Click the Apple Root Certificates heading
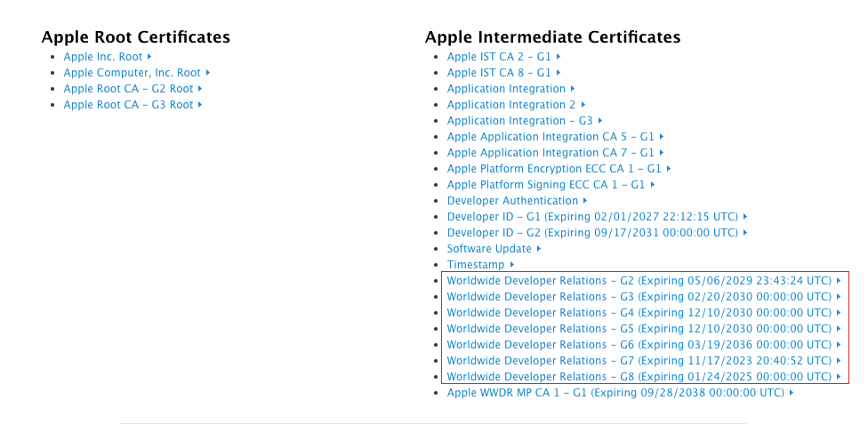The height and width of the screenshot is (424, 868). pos(135,37)
